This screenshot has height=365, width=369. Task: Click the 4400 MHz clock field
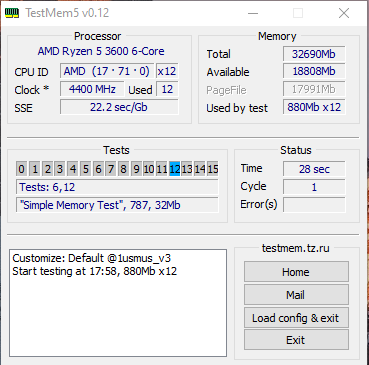92,89
